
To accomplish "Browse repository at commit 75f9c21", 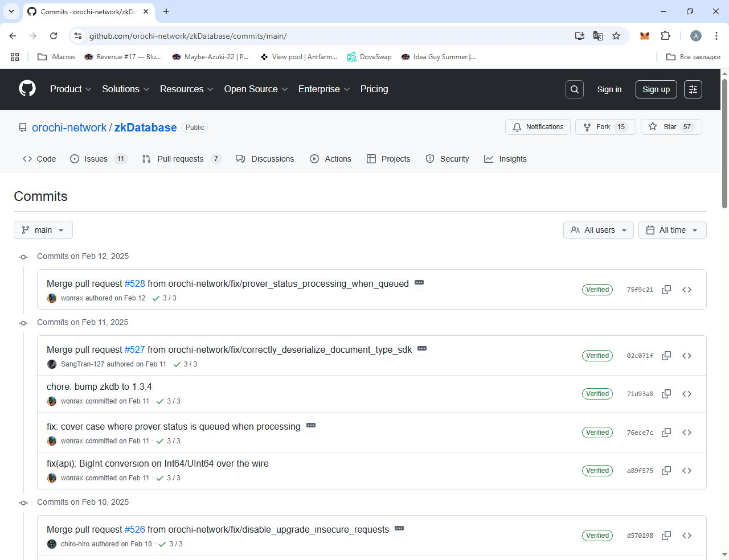I will tap(687, 290).
